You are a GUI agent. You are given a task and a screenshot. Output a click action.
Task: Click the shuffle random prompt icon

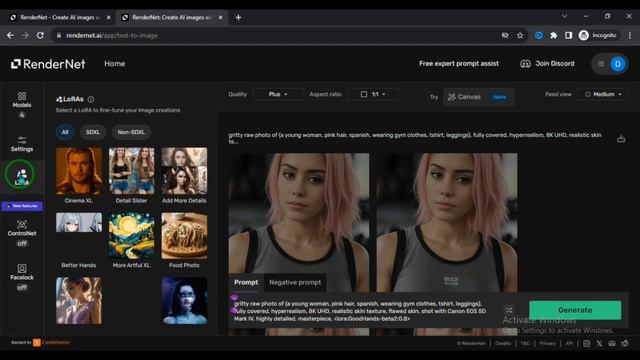509,310
